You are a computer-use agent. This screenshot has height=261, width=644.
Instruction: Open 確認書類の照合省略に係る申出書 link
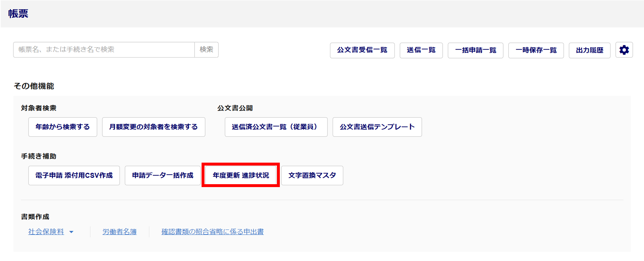[x=213, y=232]
